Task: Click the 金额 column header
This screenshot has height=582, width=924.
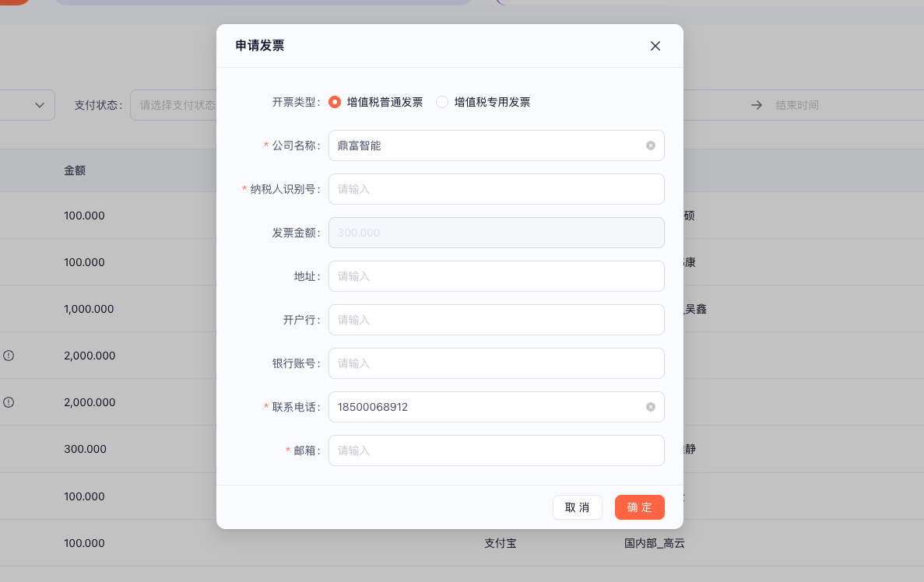Action: 75,170
